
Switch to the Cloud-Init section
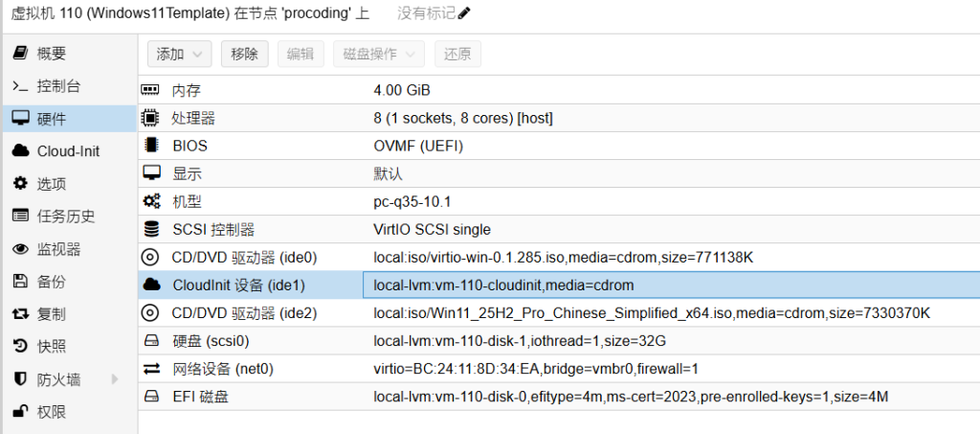(68, 151)
